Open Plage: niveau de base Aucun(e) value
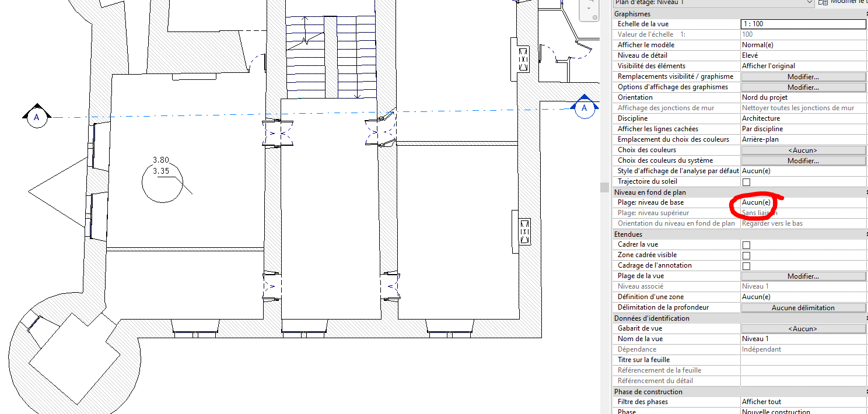This screenshot has width=868, height=414. point(803,202)
